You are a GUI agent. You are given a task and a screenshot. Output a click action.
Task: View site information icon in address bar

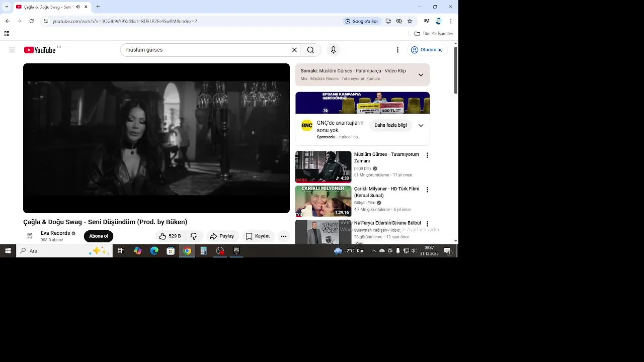tap(46, 21)
